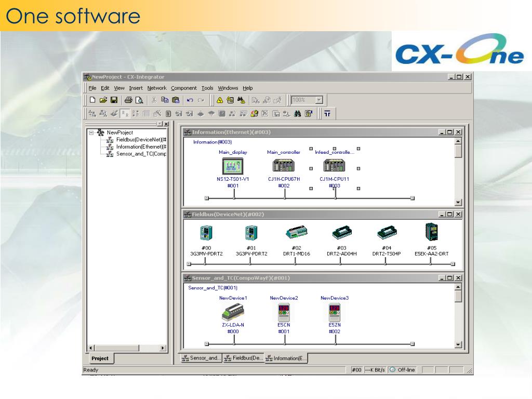Screen dimensions: 532x399
Task: Click the Save floppy disk icon
Action: 114,100
